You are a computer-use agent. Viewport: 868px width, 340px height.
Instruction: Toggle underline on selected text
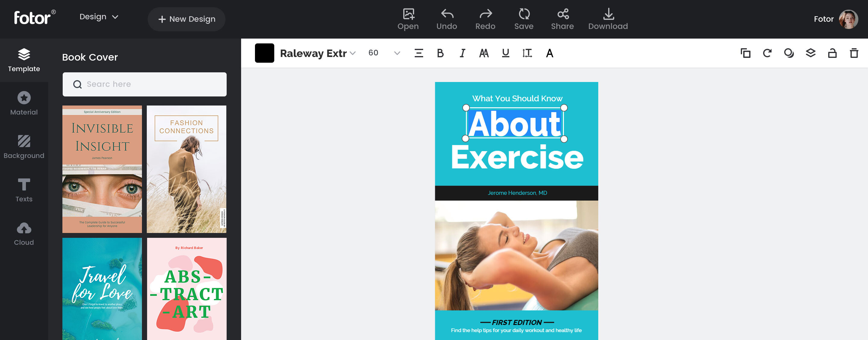[x=505, y=53]
